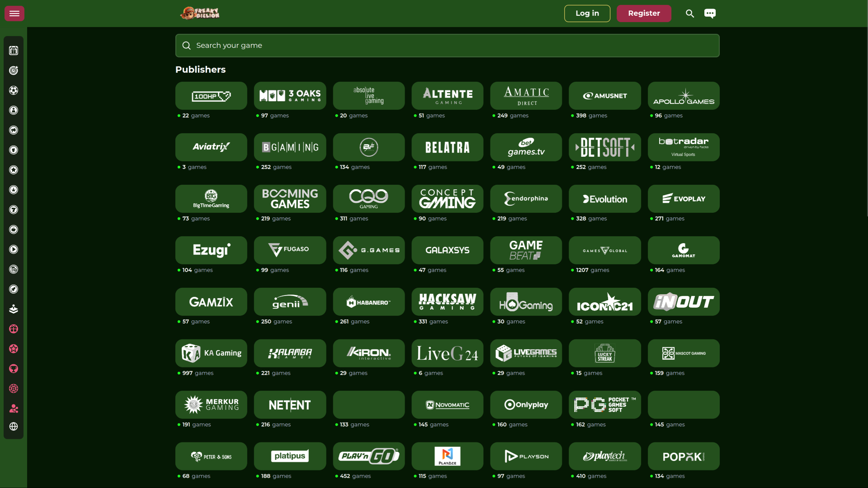868x488 pixels.
Task: Open the Games Global publisher card
Action: point(604,250)
